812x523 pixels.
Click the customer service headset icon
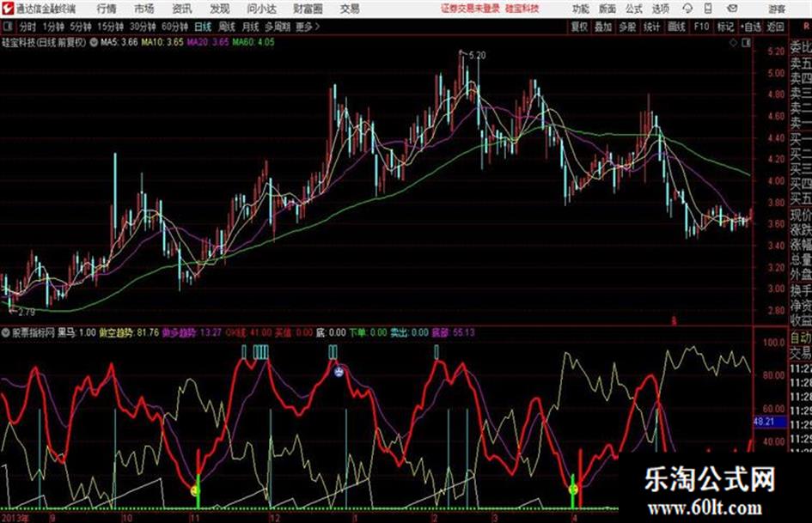click(x=687, y=9)
